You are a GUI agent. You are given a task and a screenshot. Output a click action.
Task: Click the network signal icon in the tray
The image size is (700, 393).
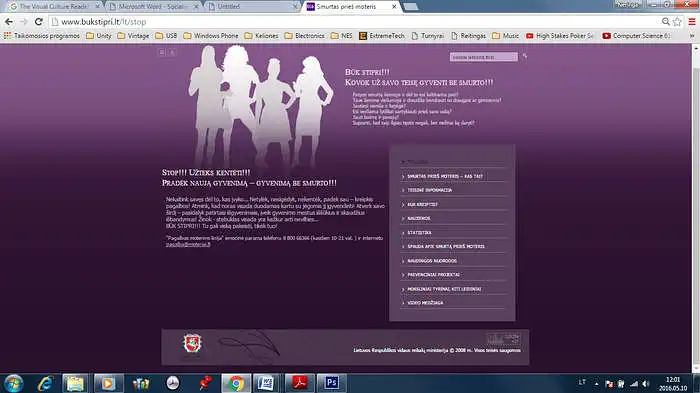634,384
